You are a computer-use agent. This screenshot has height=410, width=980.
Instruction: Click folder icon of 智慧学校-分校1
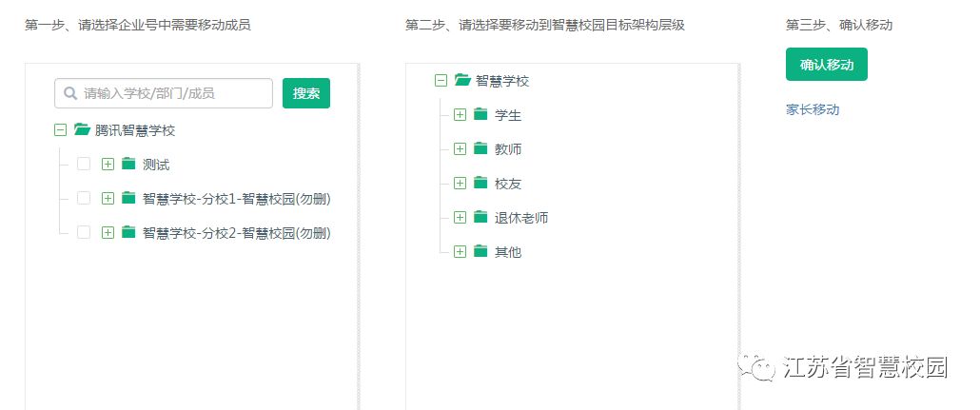pyautogui.click(x=128, y=198)
